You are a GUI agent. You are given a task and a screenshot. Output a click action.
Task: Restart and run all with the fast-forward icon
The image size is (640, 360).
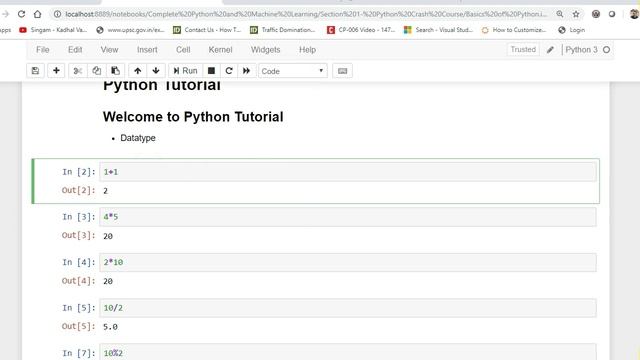click(x=247, y=71)
